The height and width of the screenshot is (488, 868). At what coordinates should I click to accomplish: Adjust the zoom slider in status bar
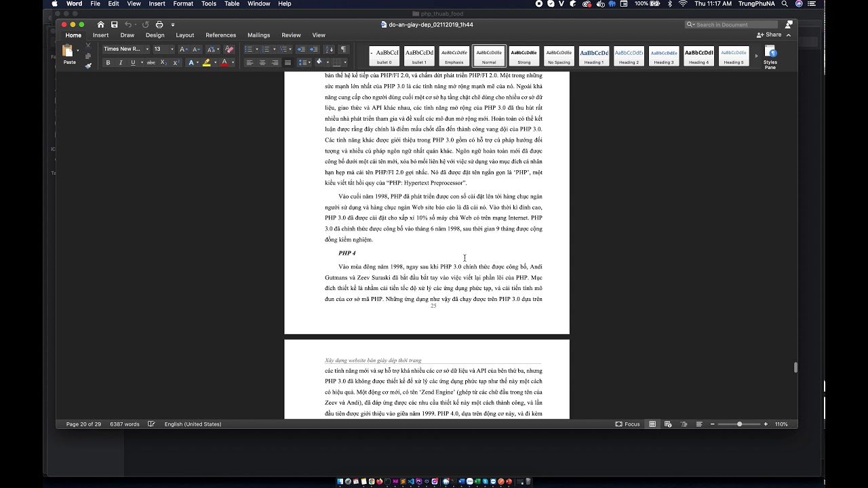point(739,424)
